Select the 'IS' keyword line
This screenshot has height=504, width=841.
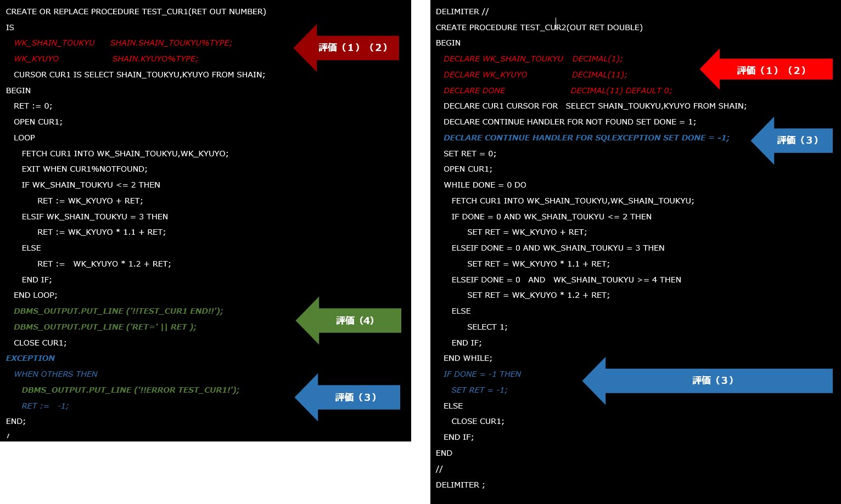pos(10,27)
